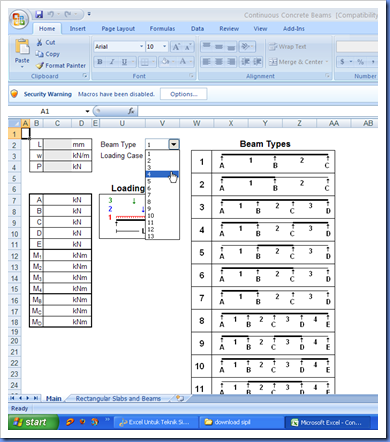390x442 pixels.
Task: Open Customize Quick Access Toolbar arrow
Action: pos(89,14)
